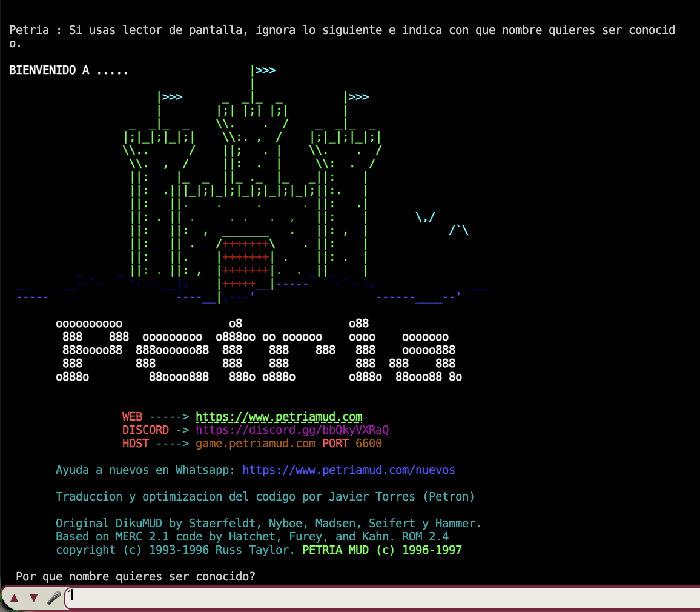Image resolution: width=700 pixels, height=612 pixels.
Task: Click 'Ayuda a nuevos en Whatsapp:' text
Action: [x=145, y=470]
